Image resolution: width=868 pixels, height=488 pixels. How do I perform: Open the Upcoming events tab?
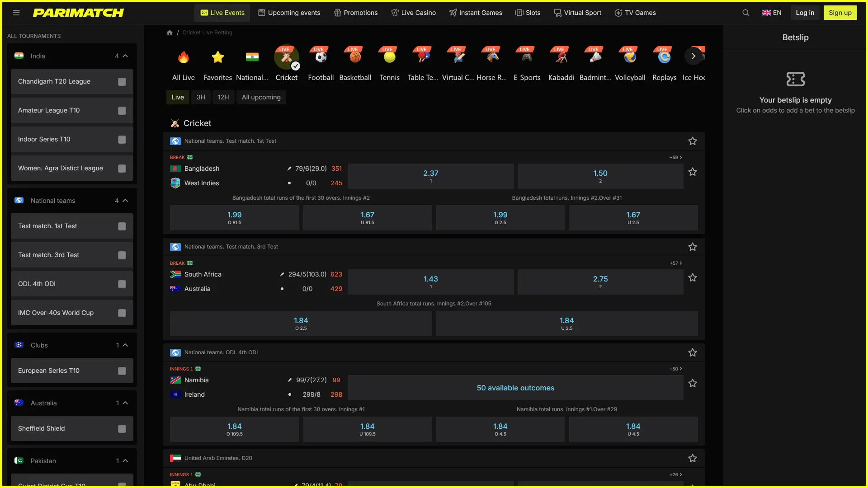pyautogui.click(x=289, y=13)
